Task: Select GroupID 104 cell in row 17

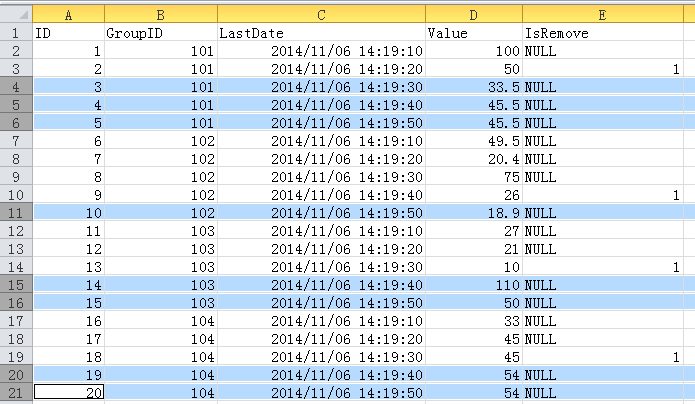Action: pos(161,321)
